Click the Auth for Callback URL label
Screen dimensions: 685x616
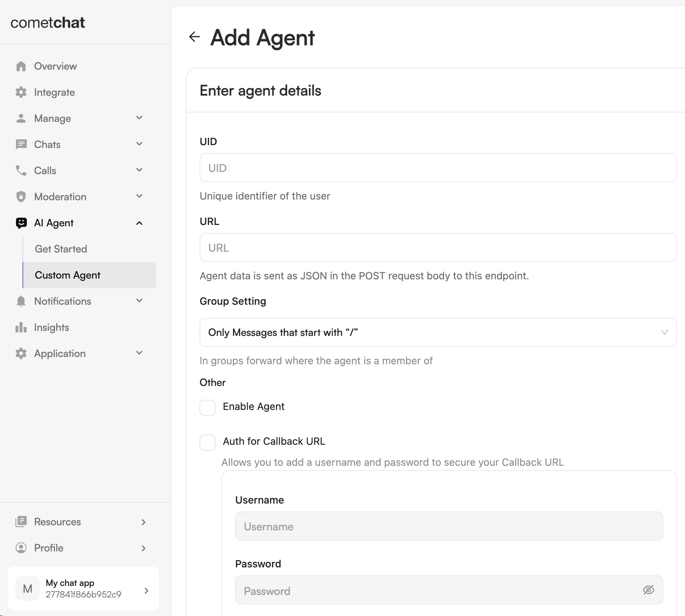274,441
